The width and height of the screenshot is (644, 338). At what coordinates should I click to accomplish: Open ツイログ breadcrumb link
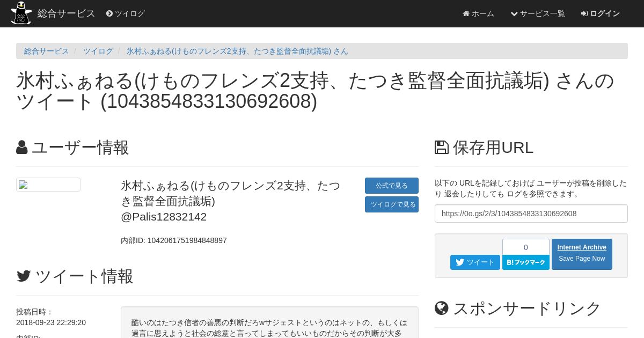tap(98, 51)
